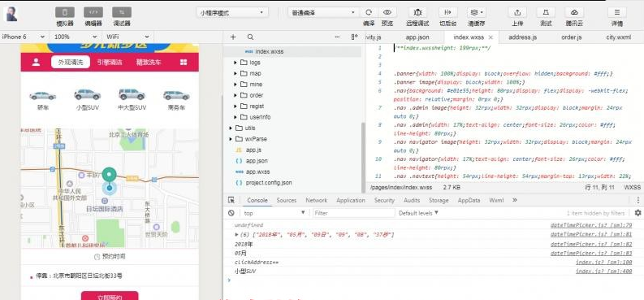Collapse file tree panel icon
The image size is (644, 300).
(355, 37)
